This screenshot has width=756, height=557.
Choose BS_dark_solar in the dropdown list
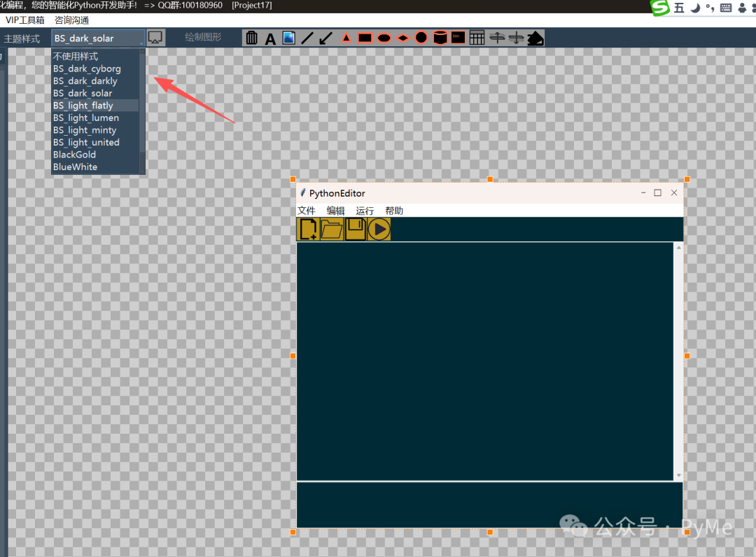click(95, 93)
